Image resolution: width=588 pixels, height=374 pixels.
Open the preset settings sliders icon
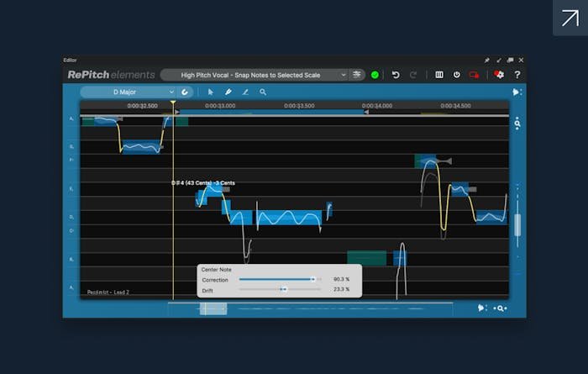pos(357,75)
